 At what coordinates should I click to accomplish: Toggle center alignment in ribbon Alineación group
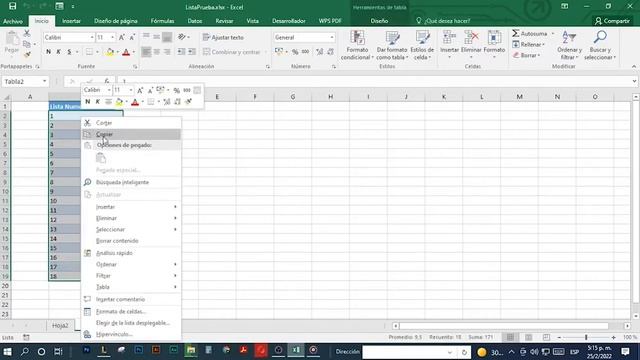coord(156,52)
